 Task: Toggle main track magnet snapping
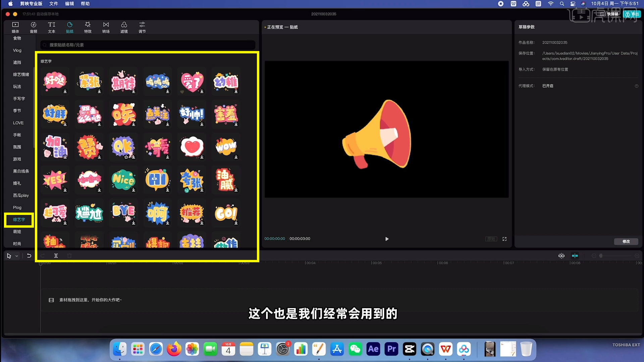click(561, 256)
